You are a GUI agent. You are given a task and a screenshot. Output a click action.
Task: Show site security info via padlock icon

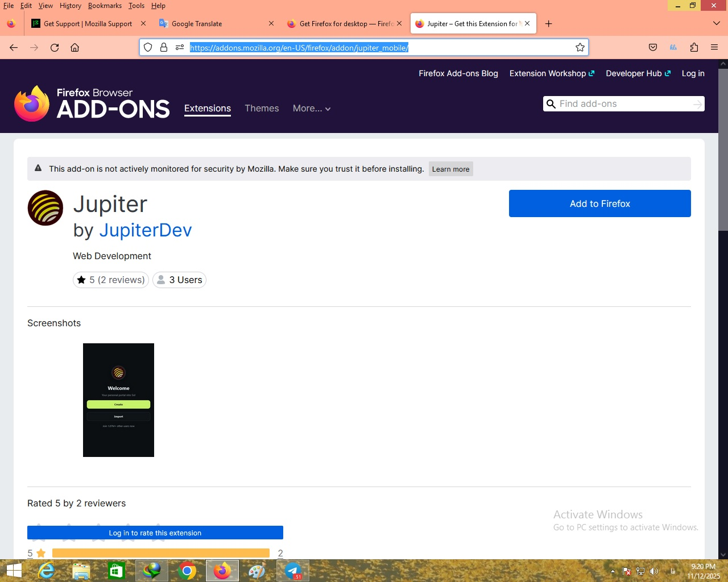point(164,48)
